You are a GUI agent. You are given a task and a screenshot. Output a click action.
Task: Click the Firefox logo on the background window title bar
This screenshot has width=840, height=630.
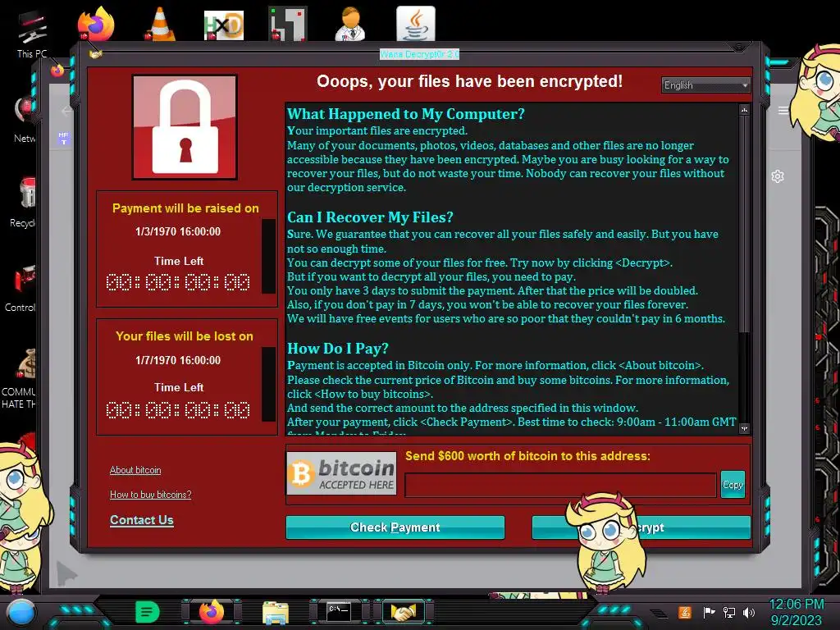(x=57, y=71)
